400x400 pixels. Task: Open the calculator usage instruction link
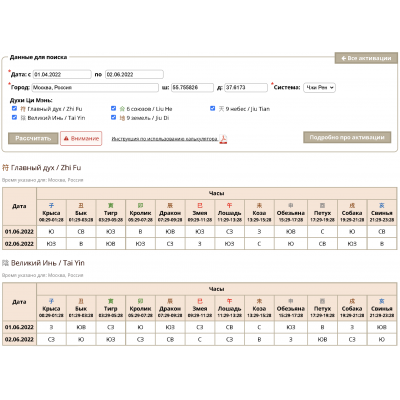tap(165, 139)
